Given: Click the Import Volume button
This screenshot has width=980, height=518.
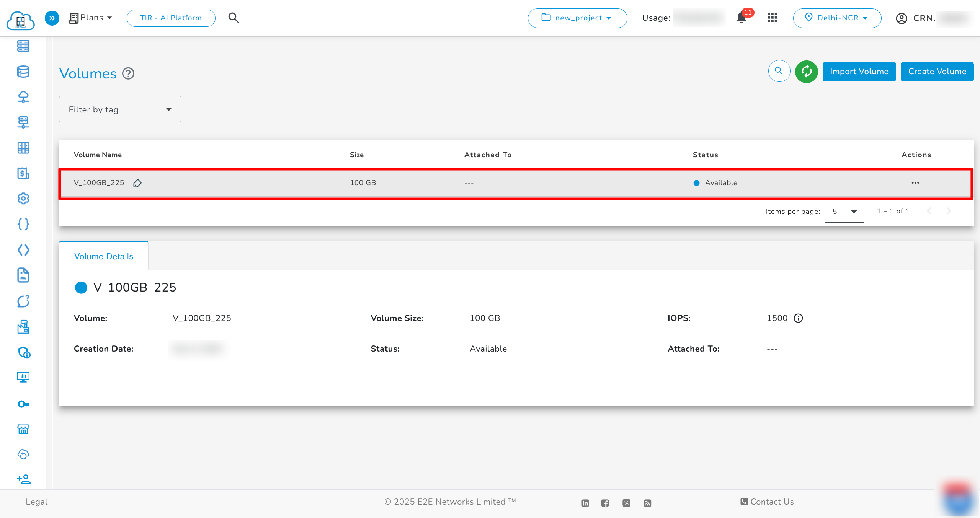Looking at the screenshot, I should 859,72.
